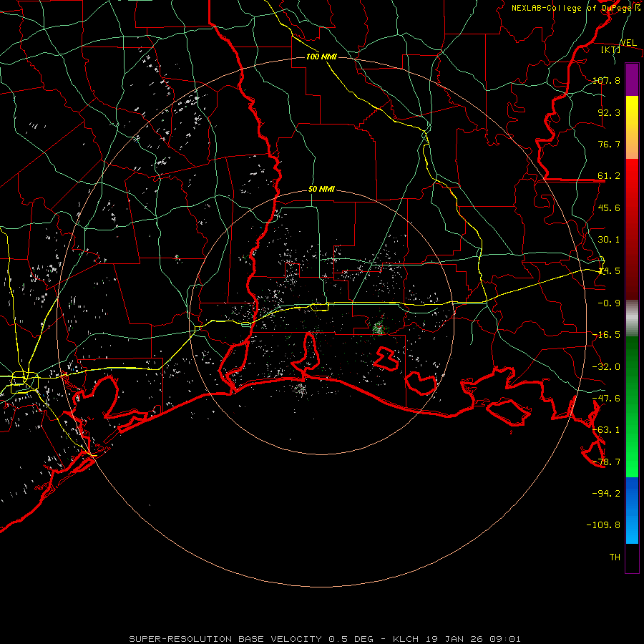Pick the gray near-zero segment of the color bar
Viewport: 644px width, 644px height.
click(x=632, y=318)
